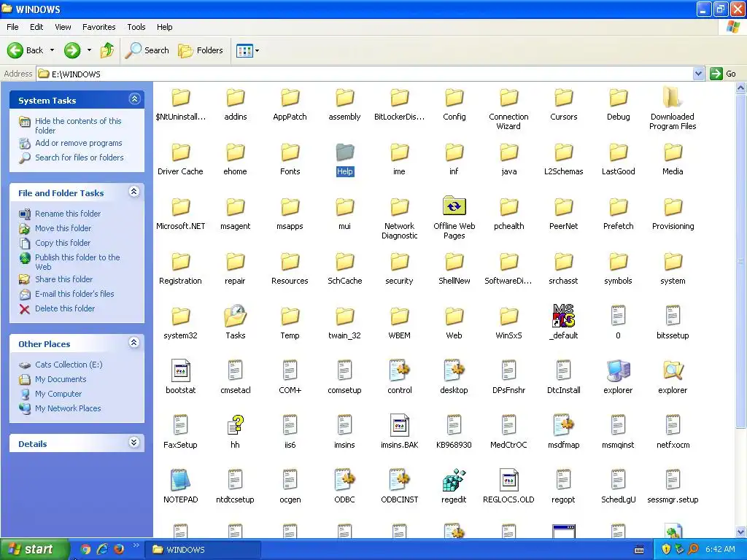Select the control config file icon
The height and width of the screenshot is (560, 747).
(x=399, y=370)
